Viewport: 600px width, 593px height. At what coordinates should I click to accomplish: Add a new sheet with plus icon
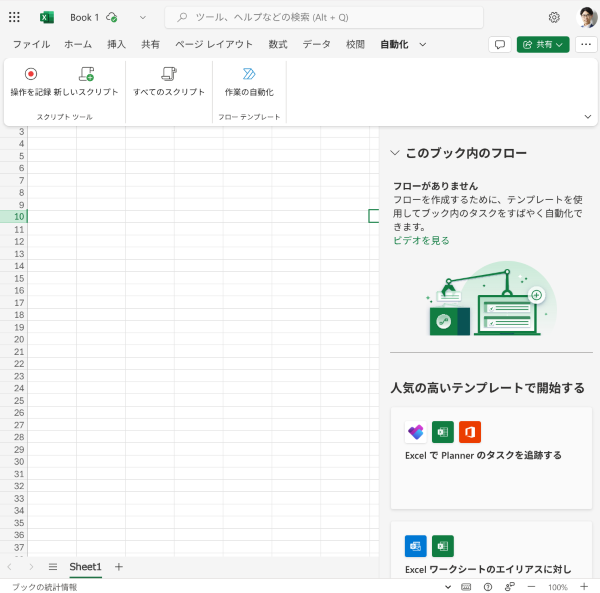[x=119, y=567]
